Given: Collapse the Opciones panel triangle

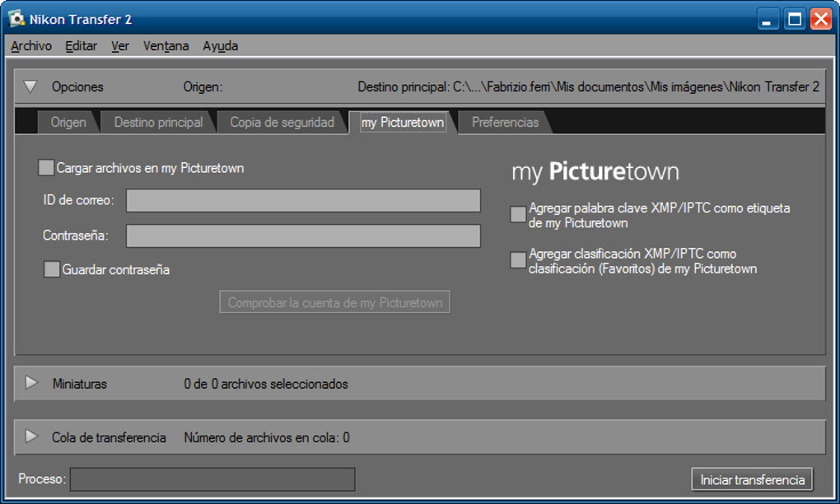Looking at the screenshot, I should coord(30,86).
